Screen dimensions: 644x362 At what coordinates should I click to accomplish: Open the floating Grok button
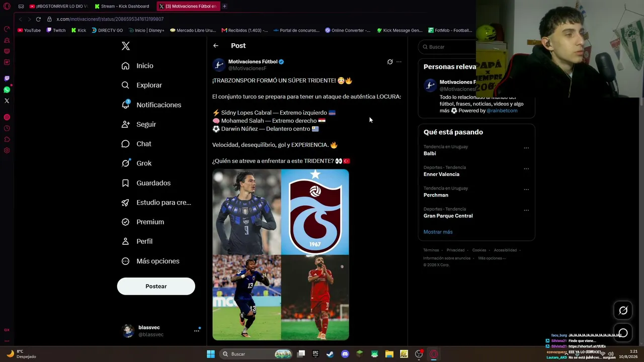[x=623, y=311]
